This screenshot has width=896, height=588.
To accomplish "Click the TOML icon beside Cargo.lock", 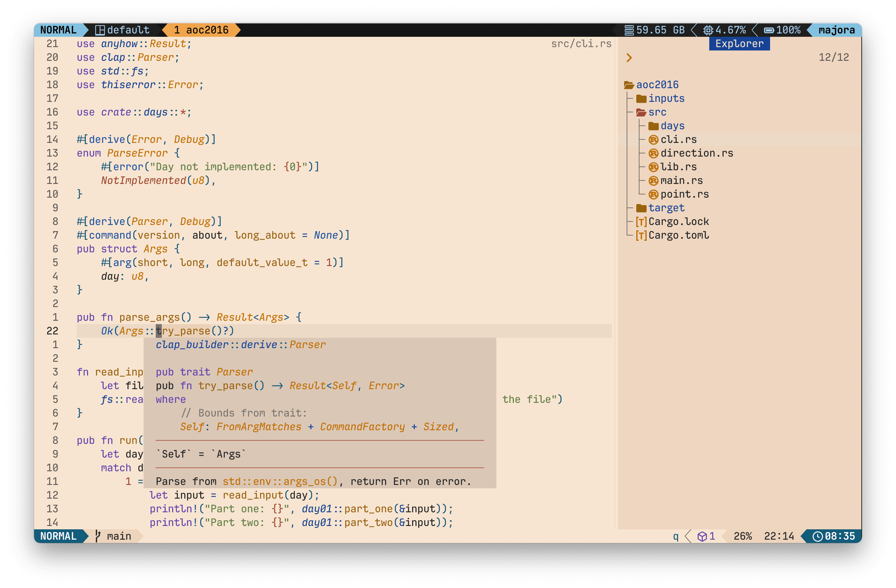I will coord(641,222).
